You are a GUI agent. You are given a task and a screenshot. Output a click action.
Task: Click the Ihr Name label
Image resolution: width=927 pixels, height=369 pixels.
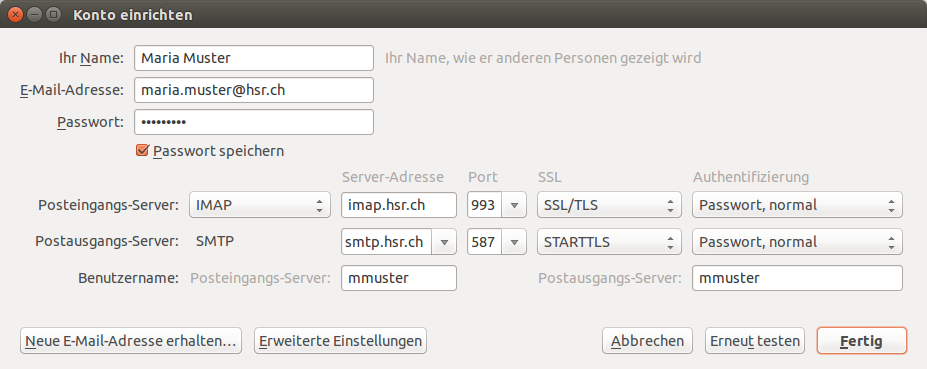(x=91, y=58)
